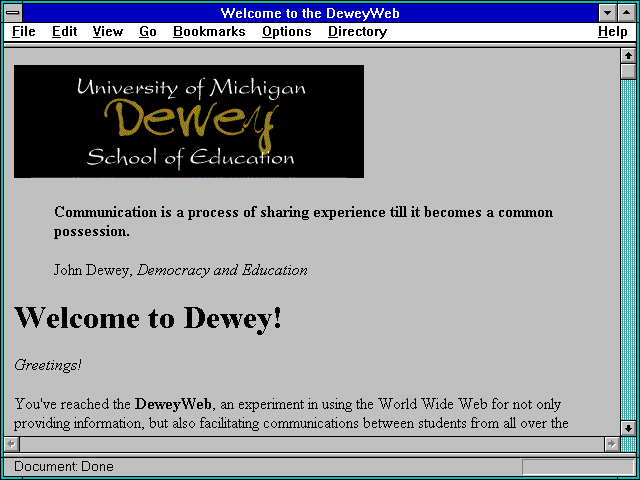Open the window control menu box
The height and width of the screenshot is (480, 640).
click(x=13, y=13)
